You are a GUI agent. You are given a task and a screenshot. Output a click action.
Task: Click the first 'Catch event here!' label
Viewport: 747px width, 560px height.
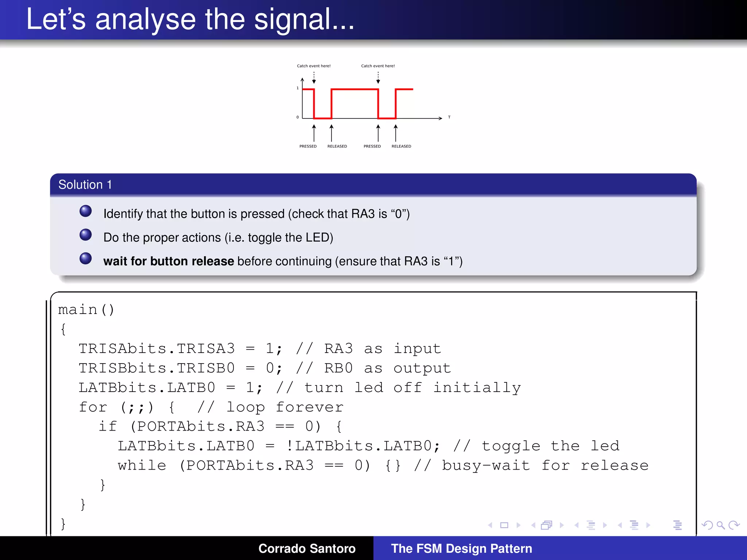click(314, 66)
